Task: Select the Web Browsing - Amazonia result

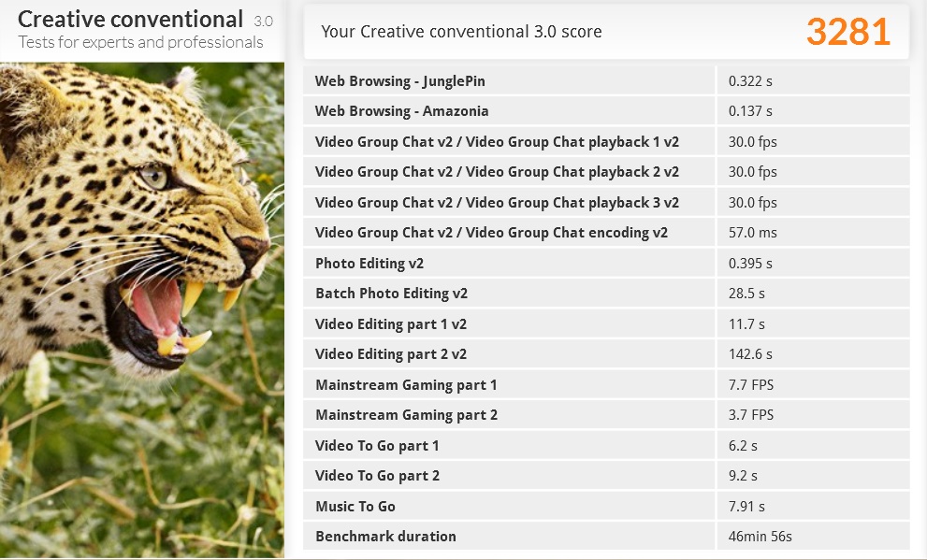Action: [x=401, y=111]
